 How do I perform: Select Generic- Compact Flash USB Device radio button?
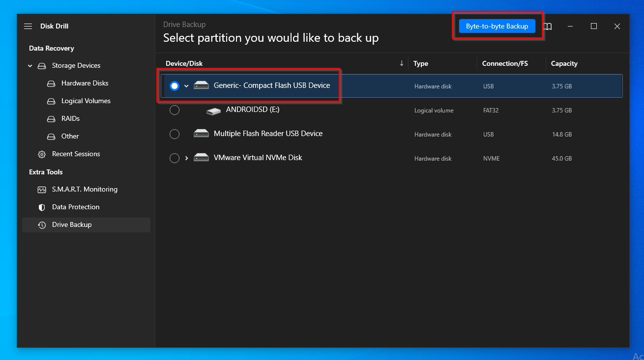(x=175, y=86)
